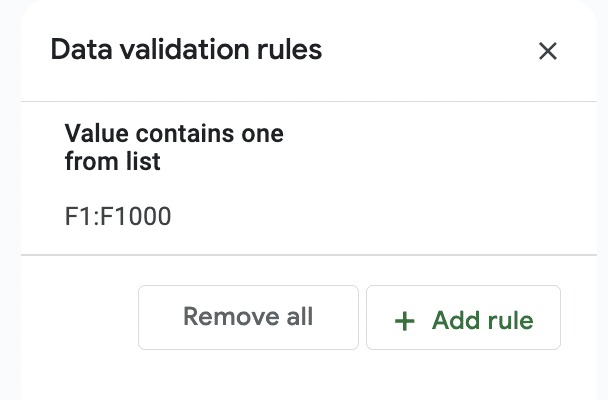The height and width of the screenshot is (400, 608).
Task: Click the 'Data validation rules' heading
Action: [186, 50]
